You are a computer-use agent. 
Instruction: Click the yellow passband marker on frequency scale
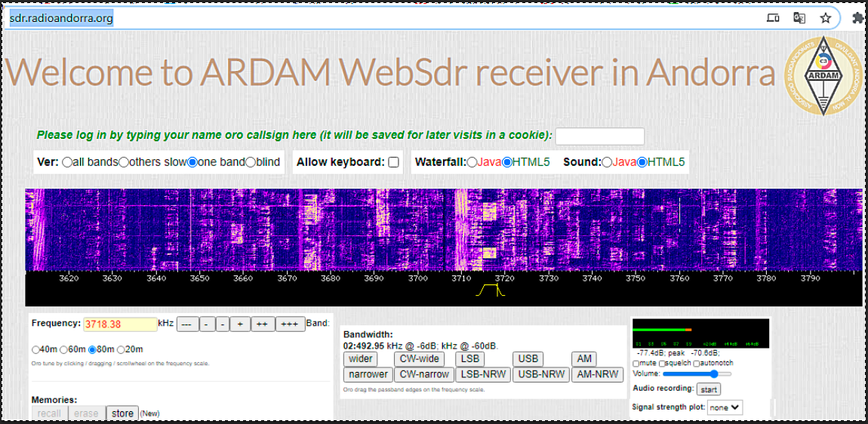tap(490, 291)
